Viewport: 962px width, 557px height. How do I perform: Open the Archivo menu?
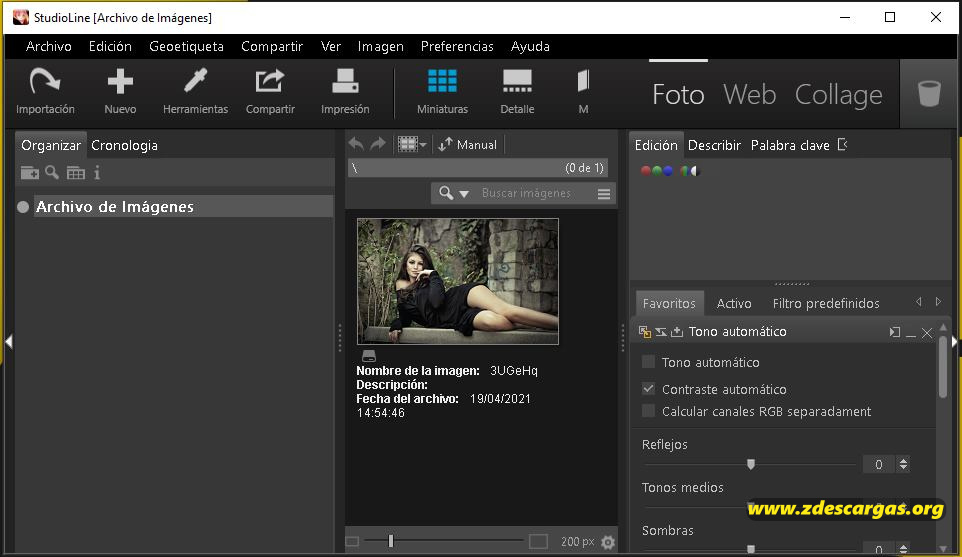[48, 47]
